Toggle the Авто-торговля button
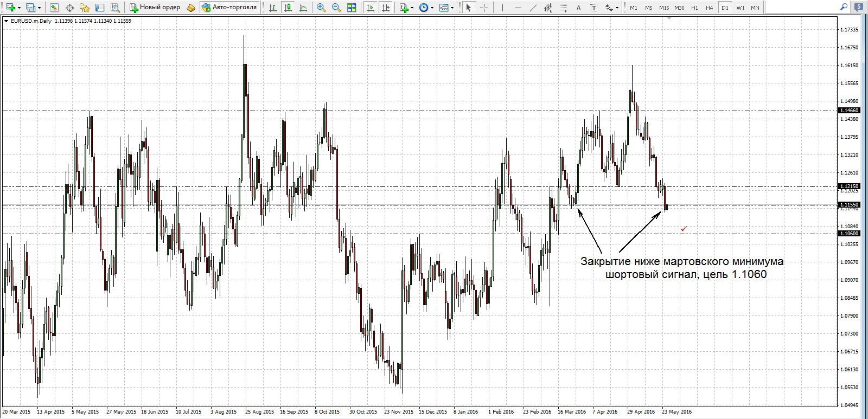Viewport: 868px width, 419px height. click(x=229, y=8)
